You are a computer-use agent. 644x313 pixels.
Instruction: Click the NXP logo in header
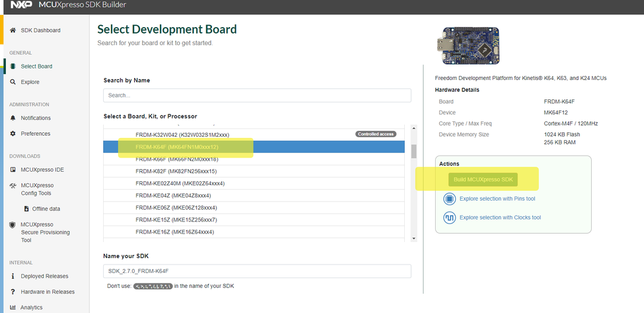click(x=21, y=5)
